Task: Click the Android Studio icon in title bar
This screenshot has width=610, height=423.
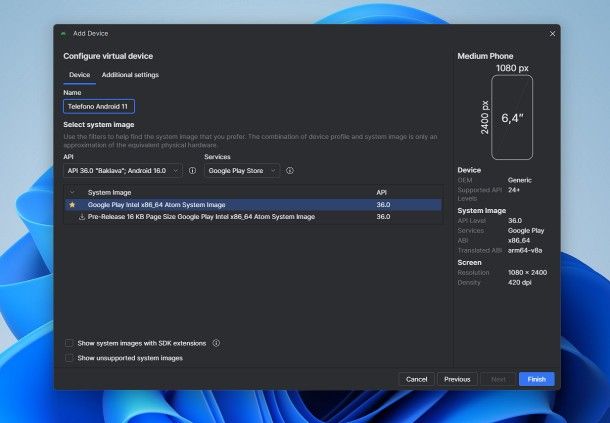Action: (63, 33)
